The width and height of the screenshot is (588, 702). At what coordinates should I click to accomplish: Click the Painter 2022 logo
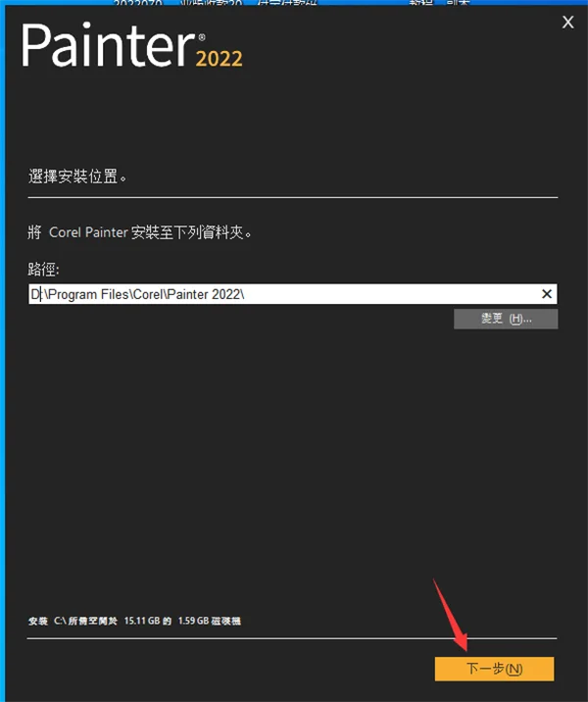132,46
